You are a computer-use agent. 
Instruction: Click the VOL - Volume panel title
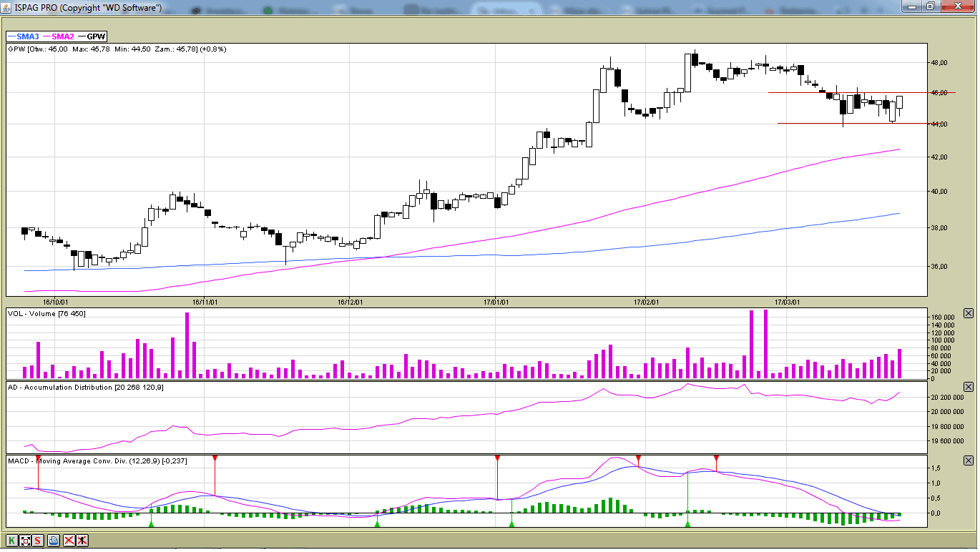pos(46,314)
